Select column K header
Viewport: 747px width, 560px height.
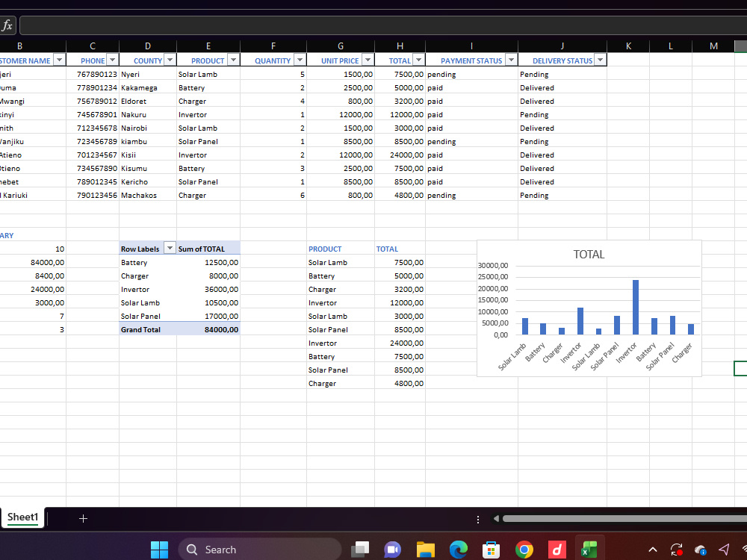click(x=628, y=46)
